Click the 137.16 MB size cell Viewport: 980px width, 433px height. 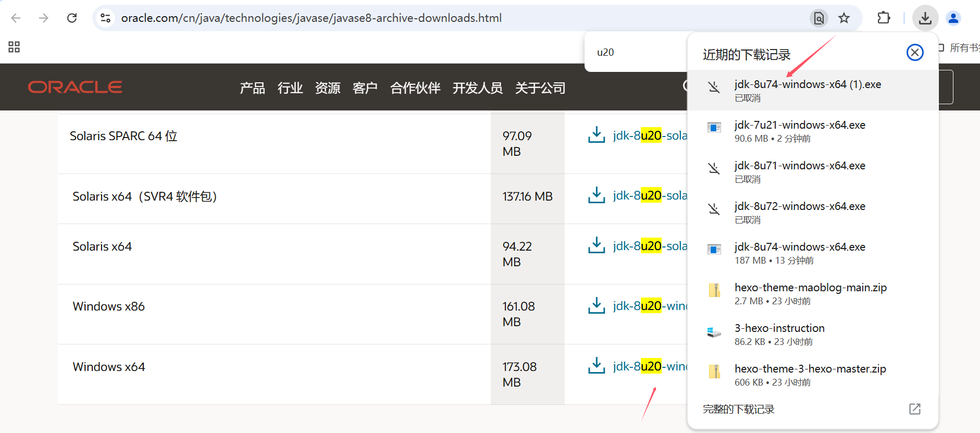coord(528,199)
